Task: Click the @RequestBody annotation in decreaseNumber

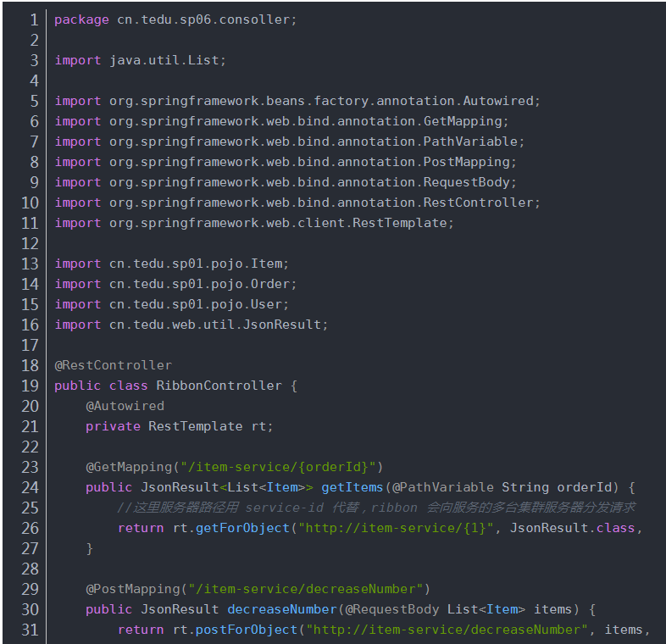Action: coord(392,609)
